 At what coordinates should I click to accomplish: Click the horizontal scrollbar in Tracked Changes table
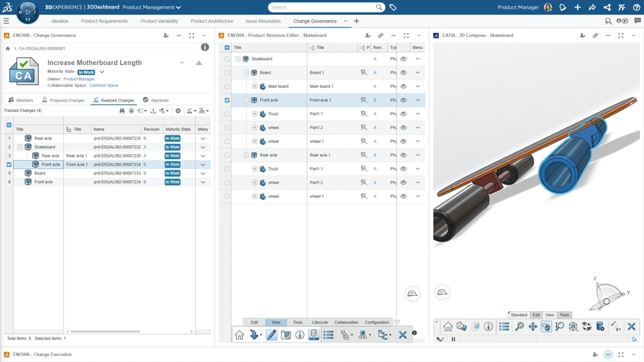pyautogui.click(x=105, y=331)
